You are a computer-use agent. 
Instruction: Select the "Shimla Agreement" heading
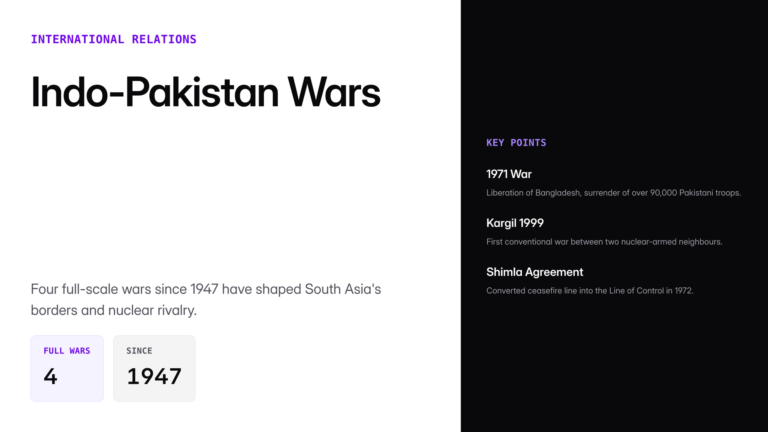point(534,272)
